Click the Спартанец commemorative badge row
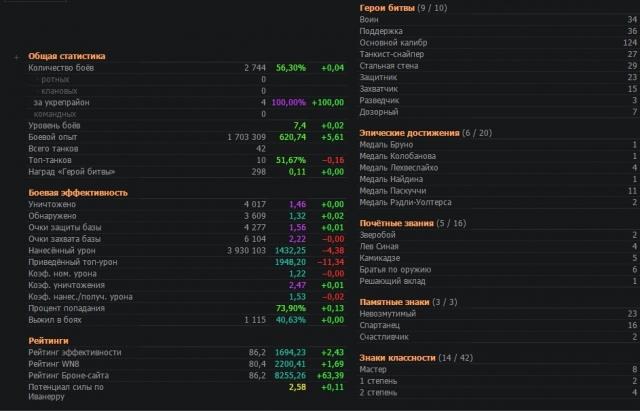The height and width of the screenshot is (411, 640). (x=381, y=324)
